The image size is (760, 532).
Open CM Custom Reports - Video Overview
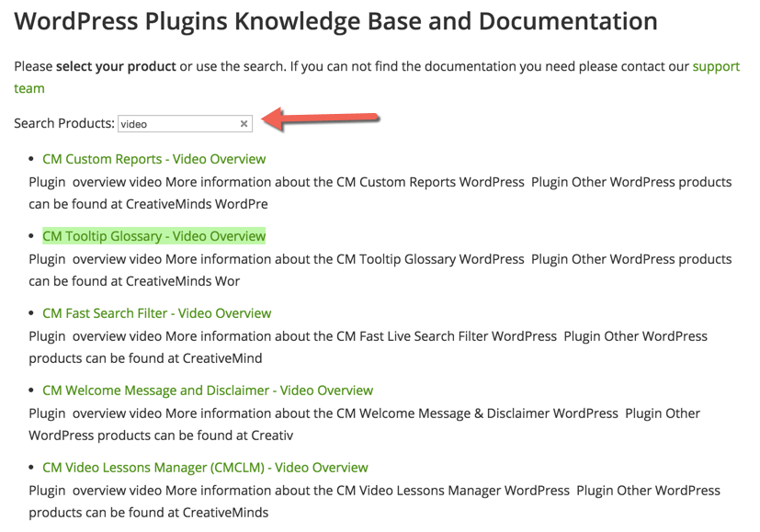coord(153,159)
